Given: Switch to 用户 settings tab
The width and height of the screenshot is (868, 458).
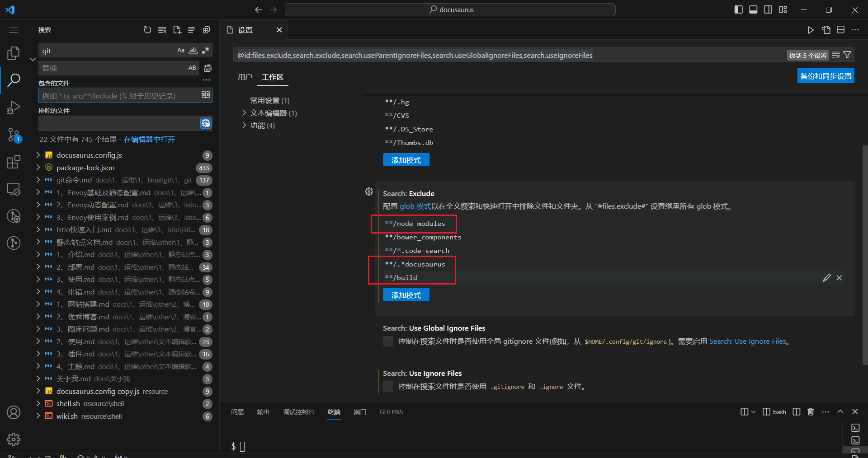Looking at the screenshot, I should [x=245, y=77].
